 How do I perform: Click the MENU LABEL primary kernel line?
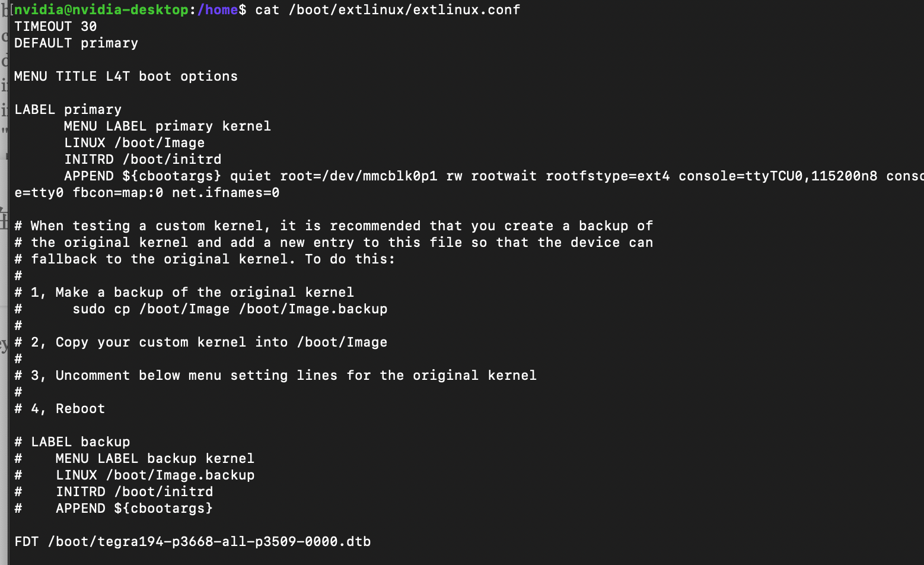point(168,126)
